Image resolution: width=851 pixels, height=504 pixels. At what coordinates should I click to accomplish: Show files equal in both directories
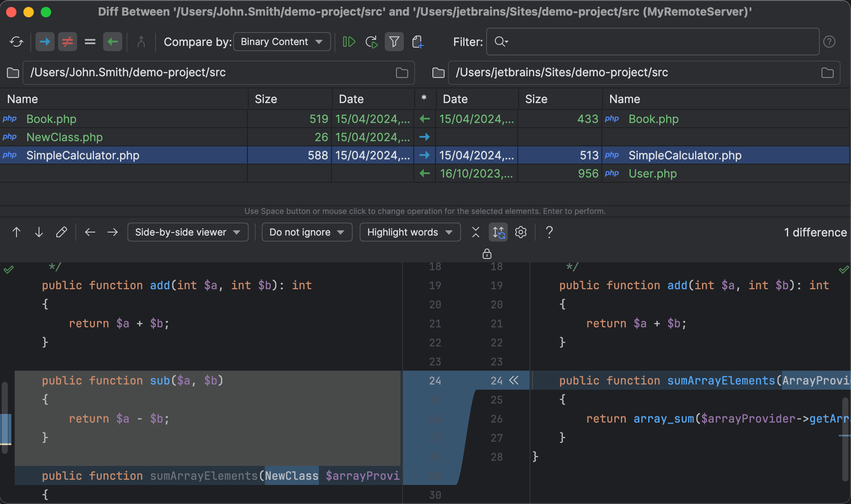(x=90, y=42)
